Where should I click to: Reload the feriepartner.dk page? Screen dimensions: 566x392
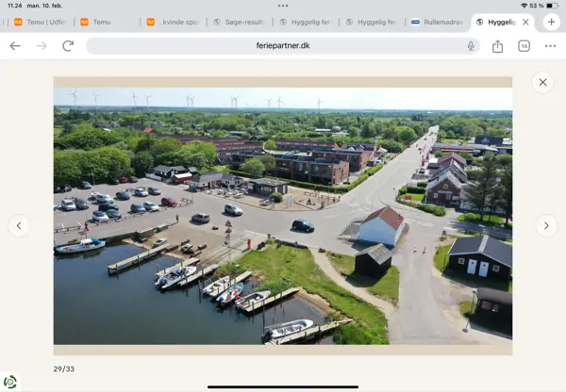point(68,46)
